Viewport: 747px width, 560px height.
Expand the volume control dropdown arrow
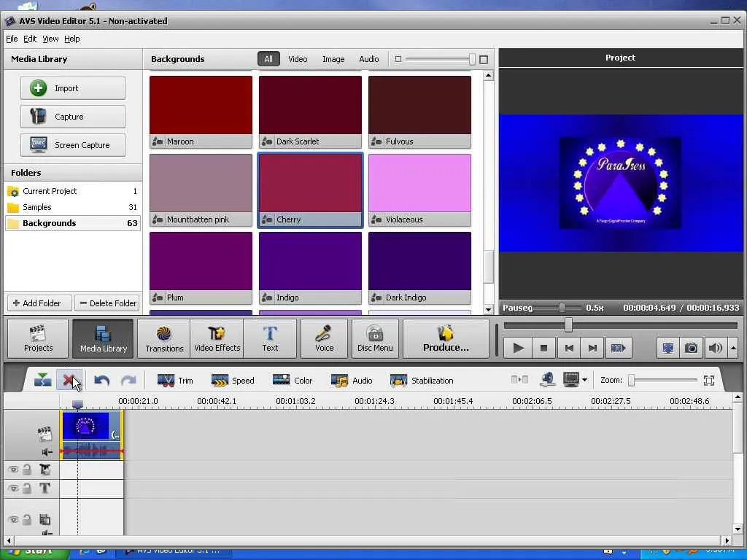point(733,349)
